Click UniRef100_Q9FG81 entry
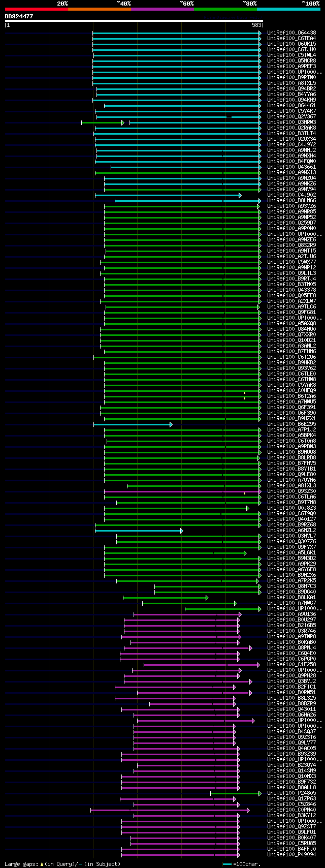Image resolution: width=325 pixels, height=868 pixels. 291,312
